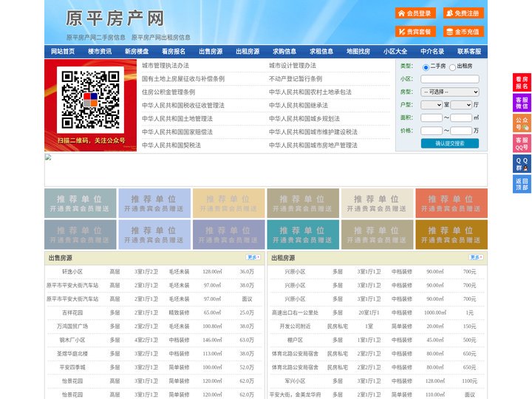Go to 网站首页 in the navigation bar

[63, 52]
